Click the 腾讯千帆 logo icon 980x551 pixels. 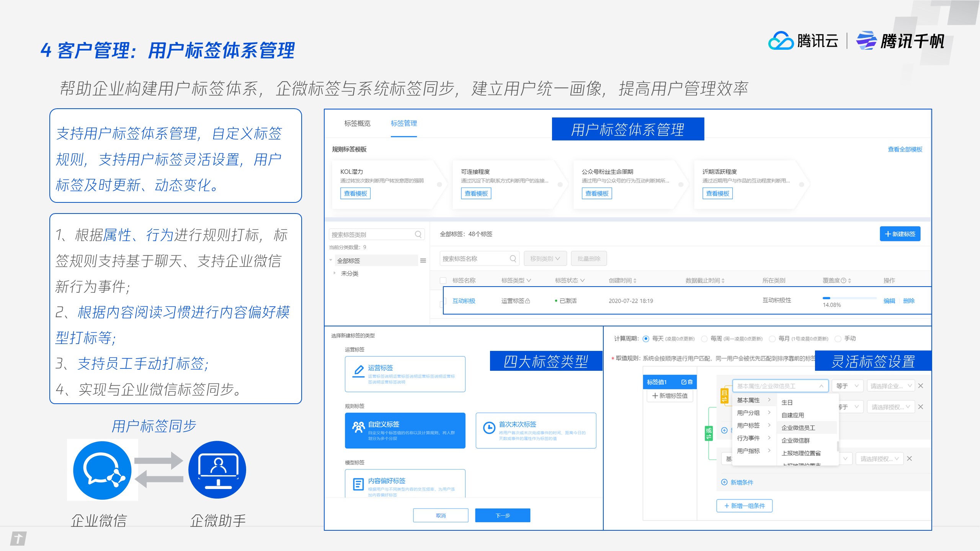click(x=866, y=41)
